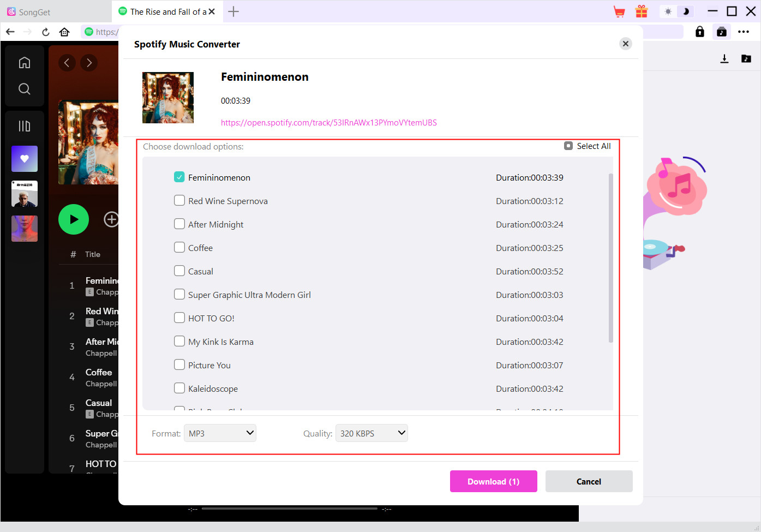
Task: Add album to library plus icon
Action: tap(111, 219)
